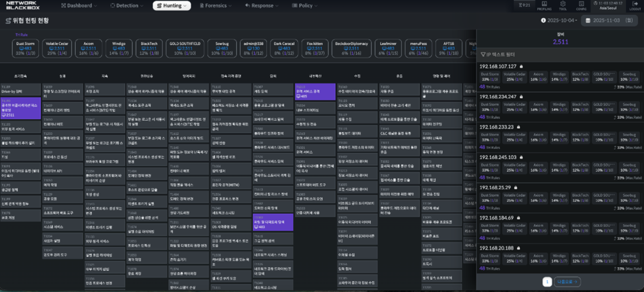Open the Detection dropdown menu
The width and height of the screenshot is (644, 292).
(x=125, y=5)
